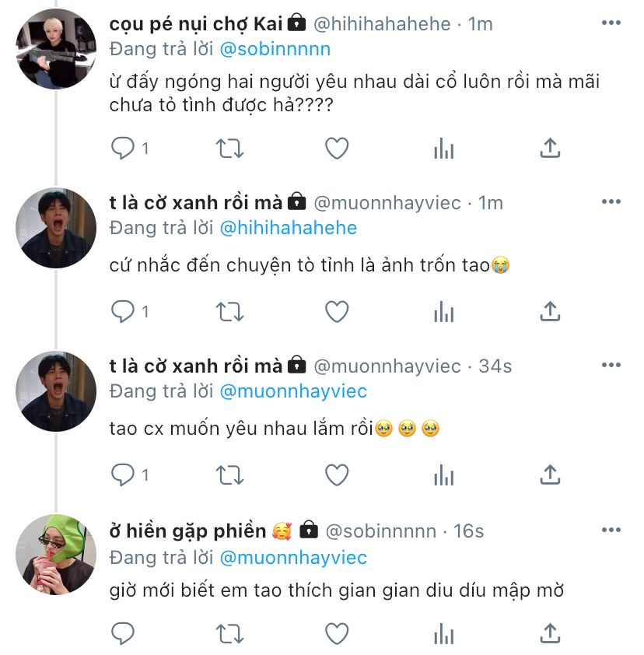Open the blond-haired avatar of cọu pé nụi chợ Kai
This screenshot has width=644, height=655.
click(x=56, y=49)
